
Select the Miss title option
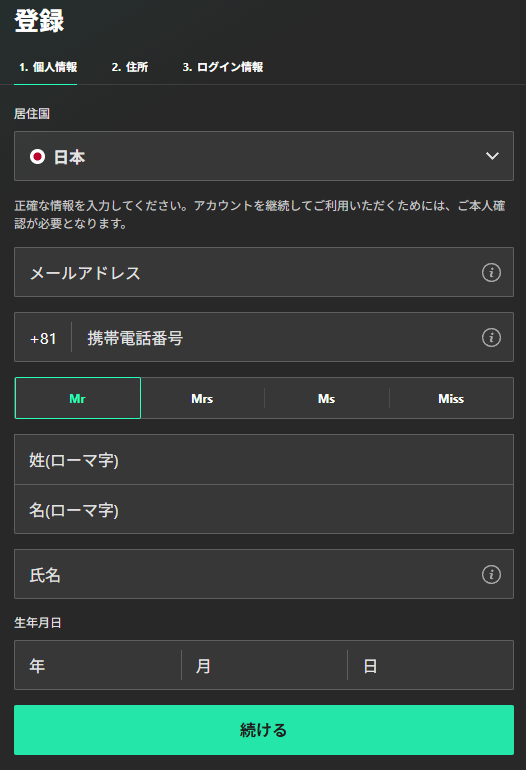[451, 398]
